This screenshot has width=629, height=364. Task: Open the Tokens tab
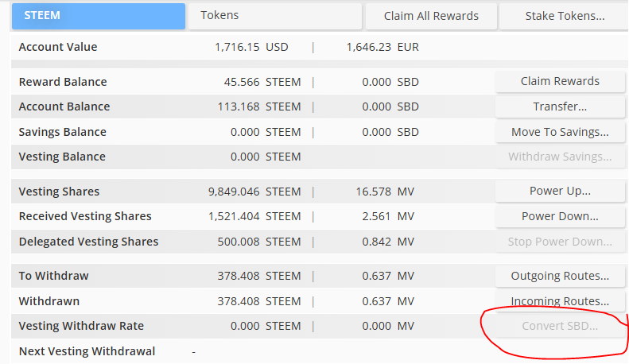(275, 16)
